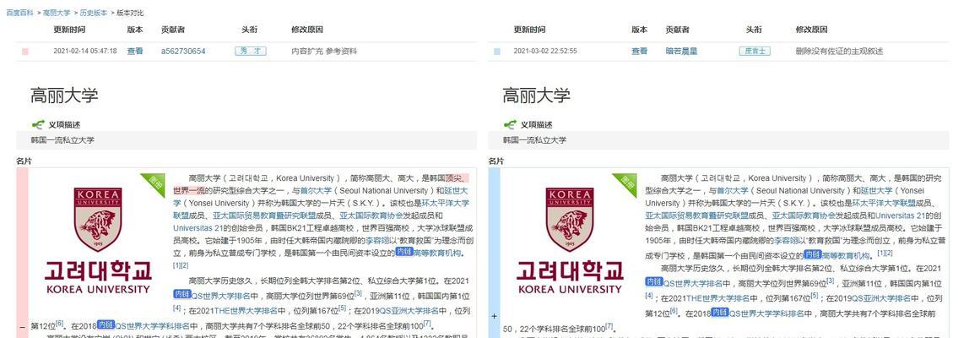Click edit reason 内容扩充 参考资料
Image resolution: width=980 pixels, height=338 pixels.
coord(324,52)
